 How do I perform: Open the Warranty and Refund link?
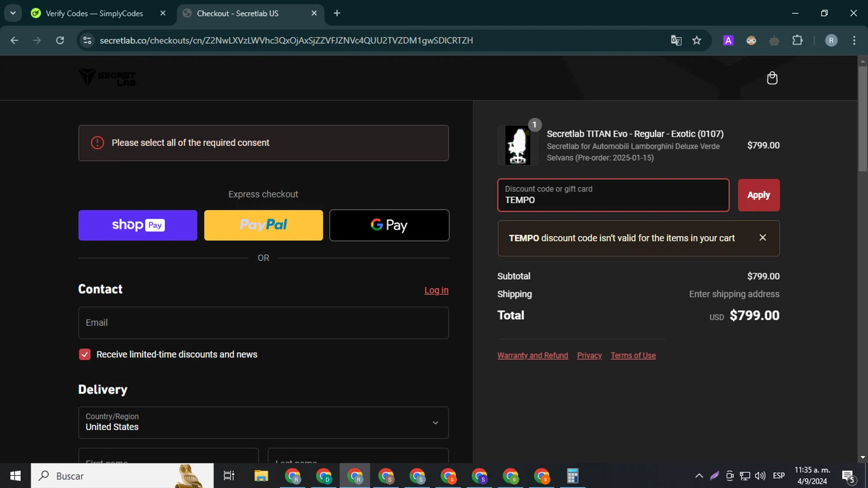[x=532, y=355]
